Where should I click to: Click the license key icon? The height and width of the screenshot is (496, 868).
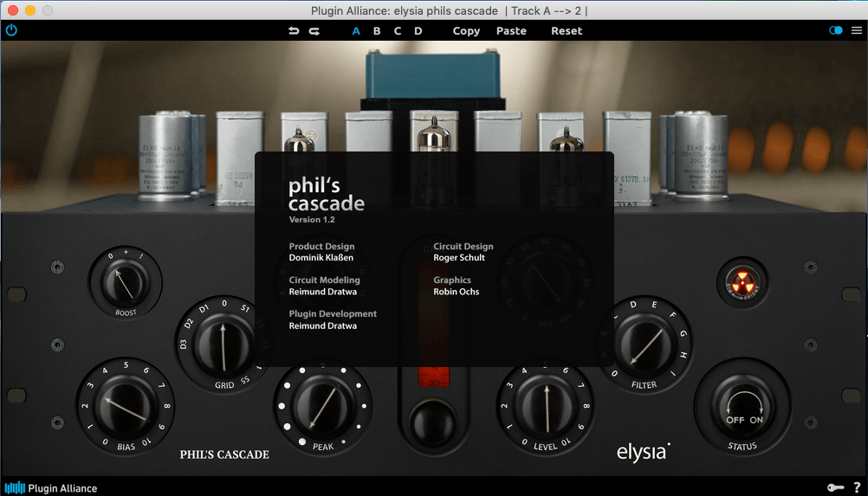[835, 487]
